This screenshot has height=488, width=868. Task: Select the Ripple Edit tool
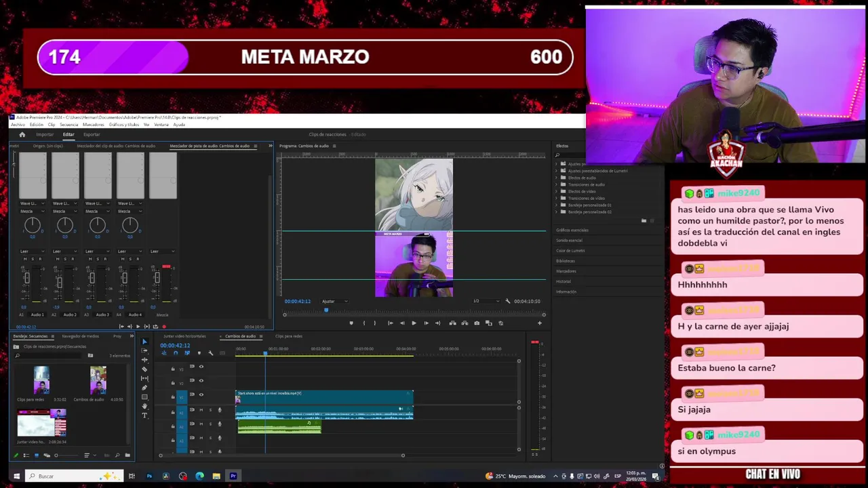point(144,360)
